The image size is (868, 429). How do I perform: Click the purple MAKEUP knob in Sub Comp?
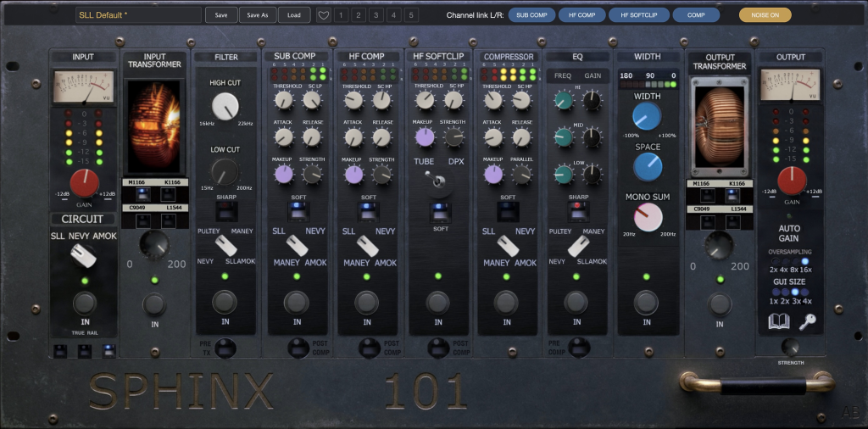283,175
